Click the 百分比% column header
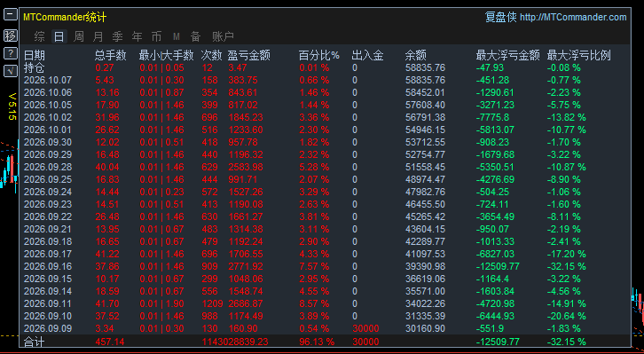The width and height of the screenshot is (644, 354). pos(319,55)
